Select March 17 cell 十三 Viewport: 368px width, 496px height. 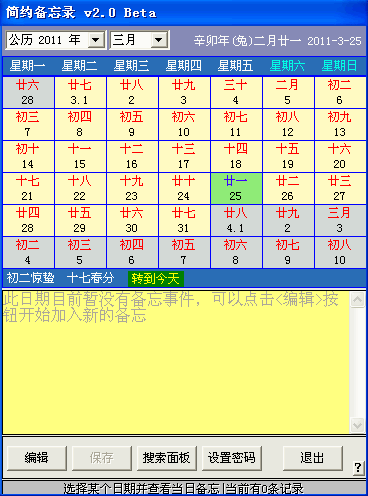pyautogui.click(x=184, y=156)
